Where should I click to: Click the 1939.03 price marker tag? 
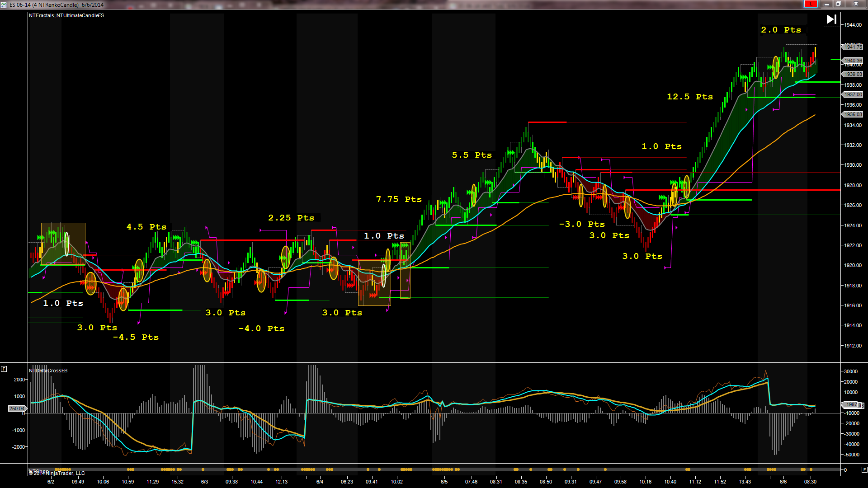pyautogui.click(x=853, y=74)
